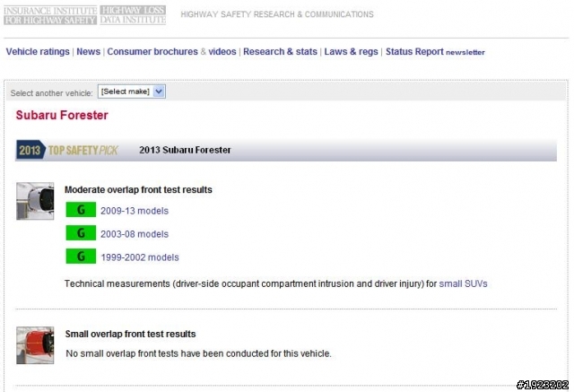The image size is (574, 392).
Task: Click the 2013 Top Safety Pick badge
Action: (67, 150)
